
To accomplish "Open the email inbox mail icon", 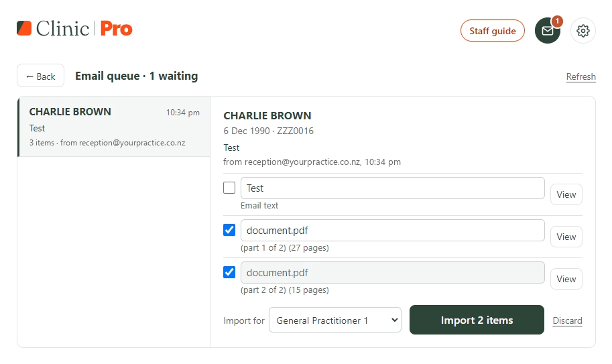I will (548, 31).
